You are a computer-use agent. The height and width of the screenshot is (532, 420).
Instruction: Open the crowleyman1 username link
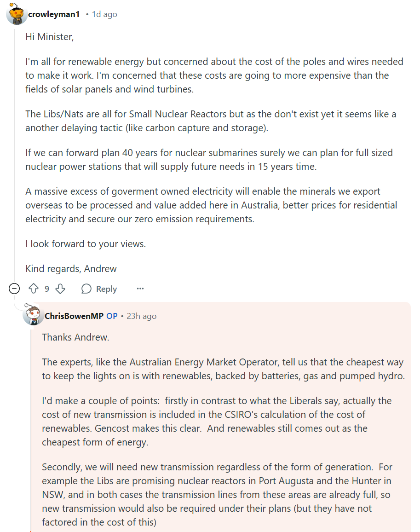[x=54, y=14]
